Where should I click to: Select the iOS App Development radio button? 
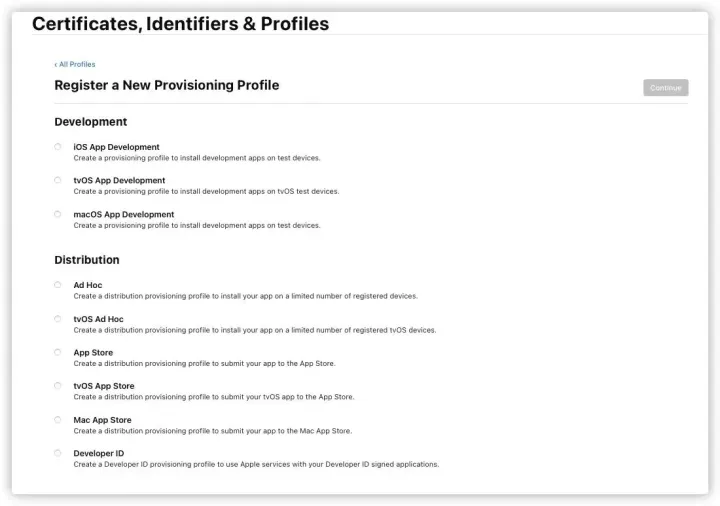[58, 147]
